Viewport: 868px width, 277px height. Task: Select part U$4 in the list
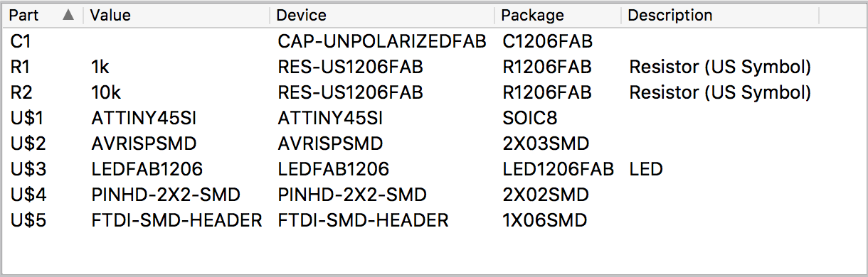point(434,195)
